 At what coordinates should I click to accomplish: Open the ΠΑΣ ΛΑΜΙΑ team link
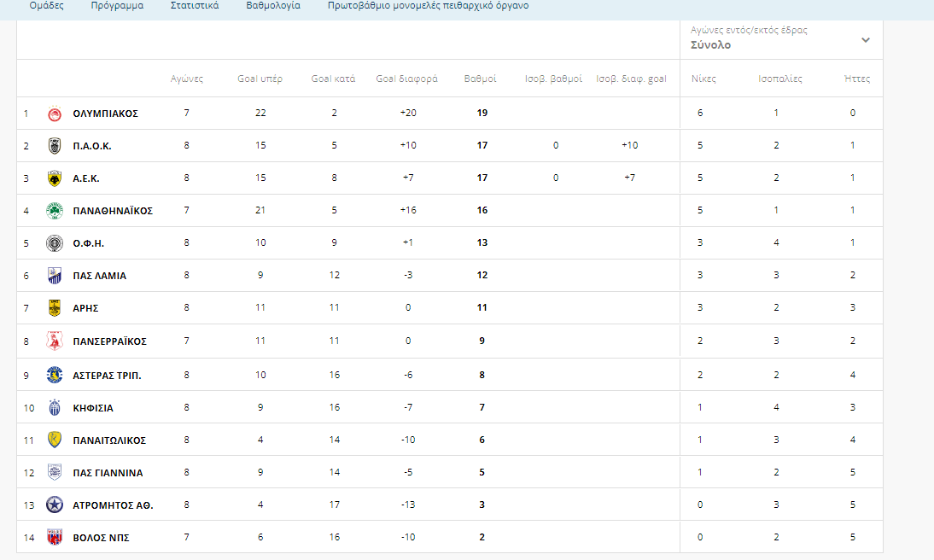[x=100, y=275]
